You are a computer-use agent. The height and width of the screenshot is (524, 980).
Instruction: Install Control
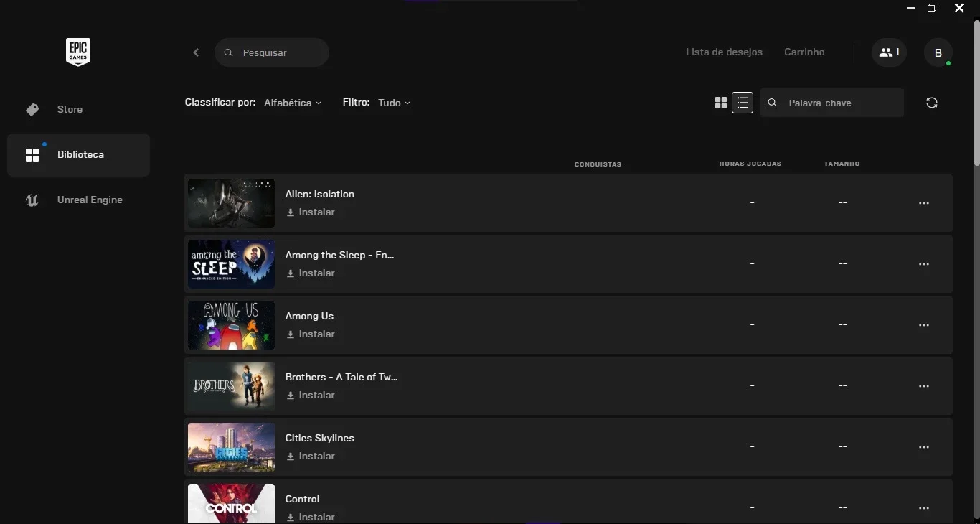point(311,517)
